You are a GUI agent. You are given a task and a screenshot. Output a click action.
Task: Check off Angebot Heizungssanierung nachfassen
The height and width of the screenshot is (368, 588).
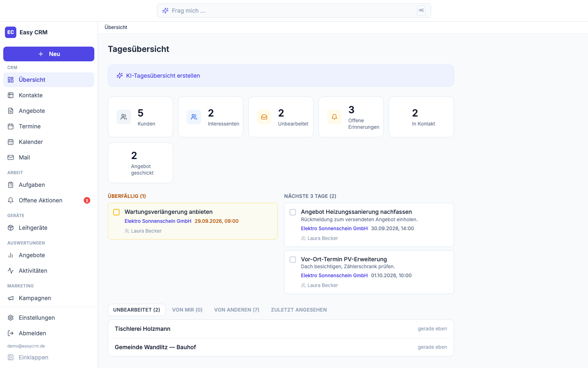[293, 212]
